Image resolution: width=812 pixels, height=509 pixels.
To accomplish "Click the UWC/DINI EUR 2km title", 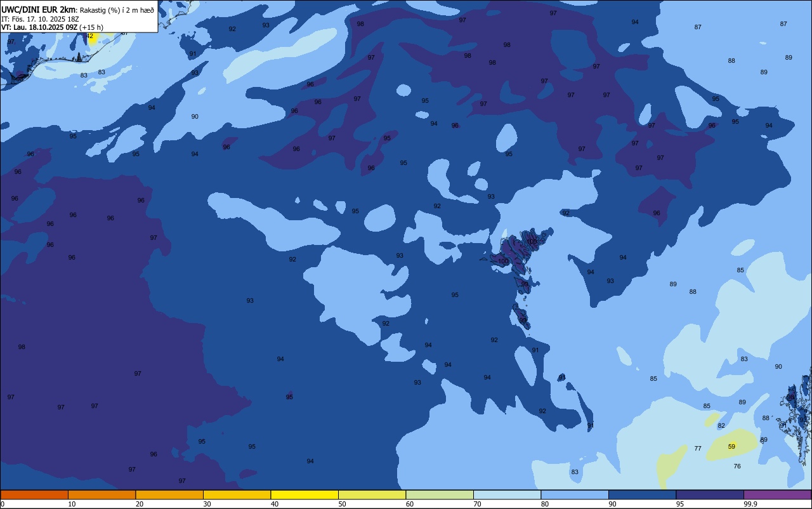I will coord(38,9).
